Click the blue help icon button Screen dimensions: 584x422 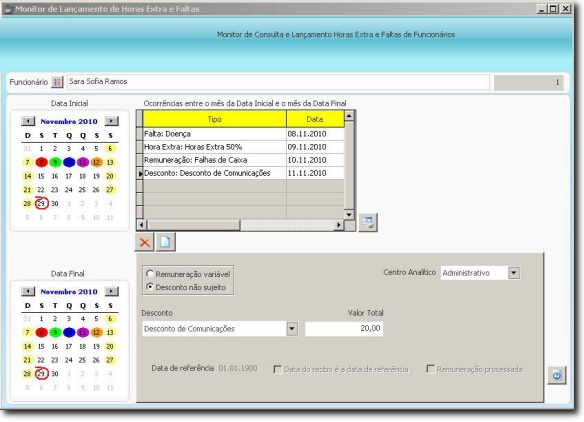[x=557, y=375]
